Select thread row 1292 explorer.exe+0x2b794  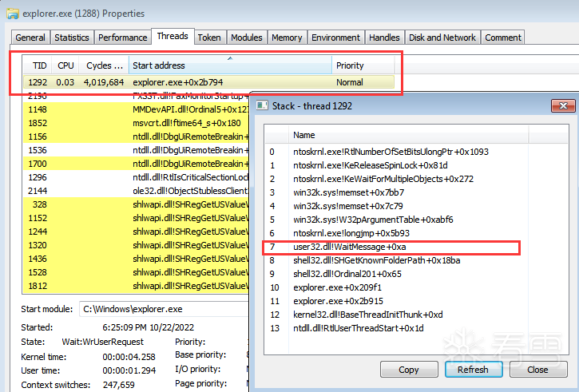click(209, 82)
